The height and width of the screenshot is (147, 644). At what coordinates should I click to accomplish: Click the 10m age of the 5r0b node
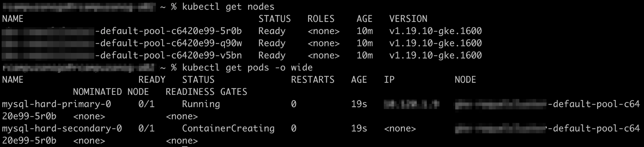[364, 31]
